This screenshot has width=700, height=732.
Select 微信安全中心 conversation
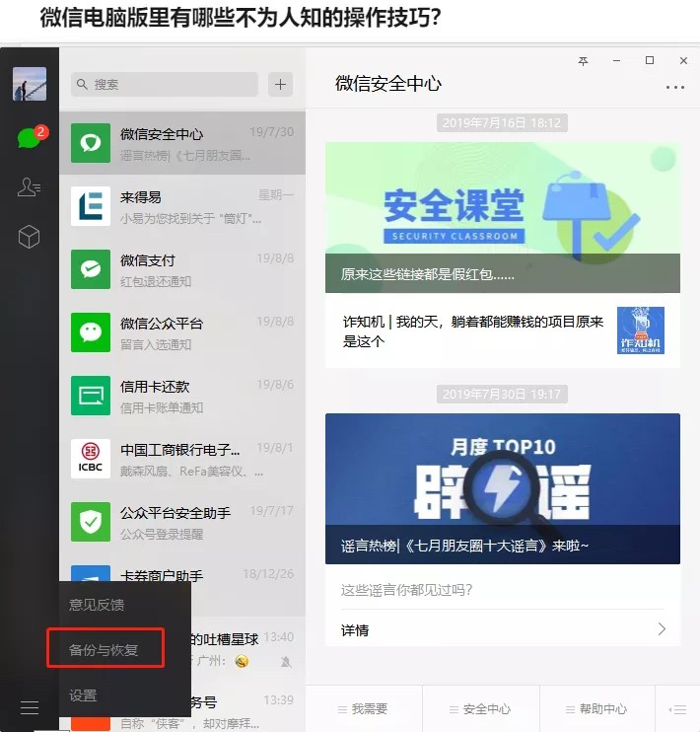click(182, 143)
